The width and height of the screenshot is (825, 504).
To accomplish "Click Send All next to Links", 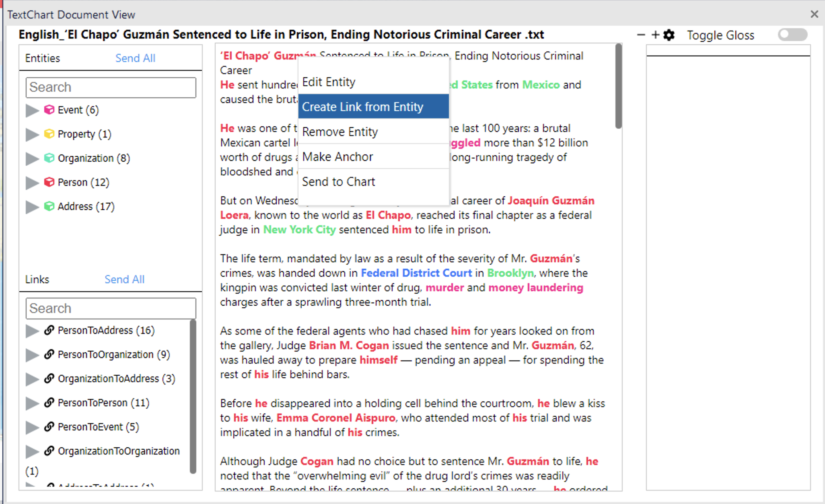I will [x=124, y=279].
